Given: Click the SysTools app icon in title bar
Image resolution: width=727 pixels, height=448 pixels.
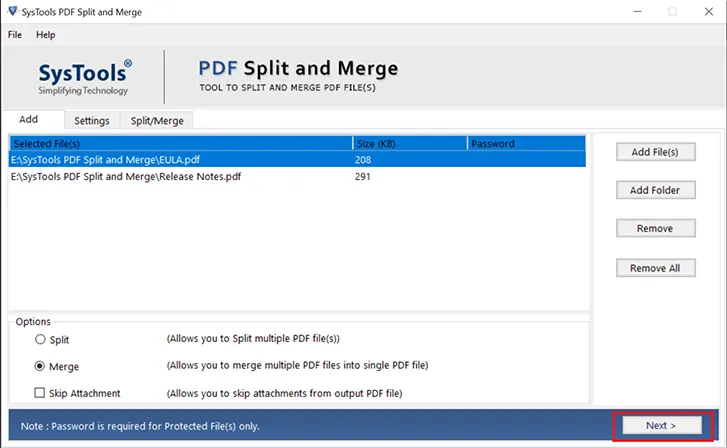Looking at the screenshot, I should click(13, 11).
